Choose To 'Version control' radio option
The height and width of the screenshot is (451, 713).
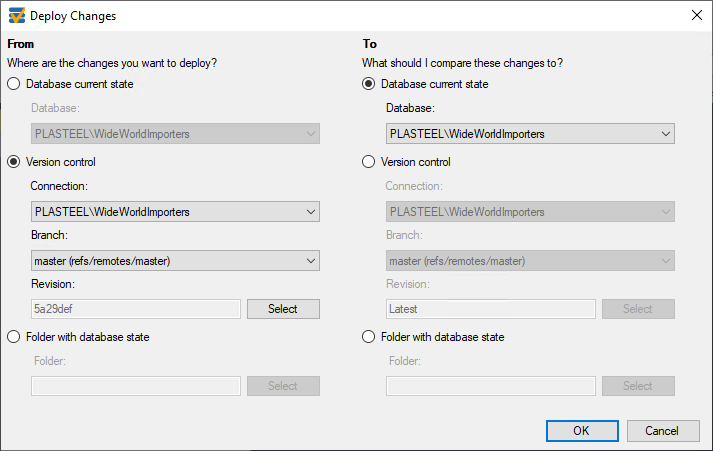[x=368, y=162]
